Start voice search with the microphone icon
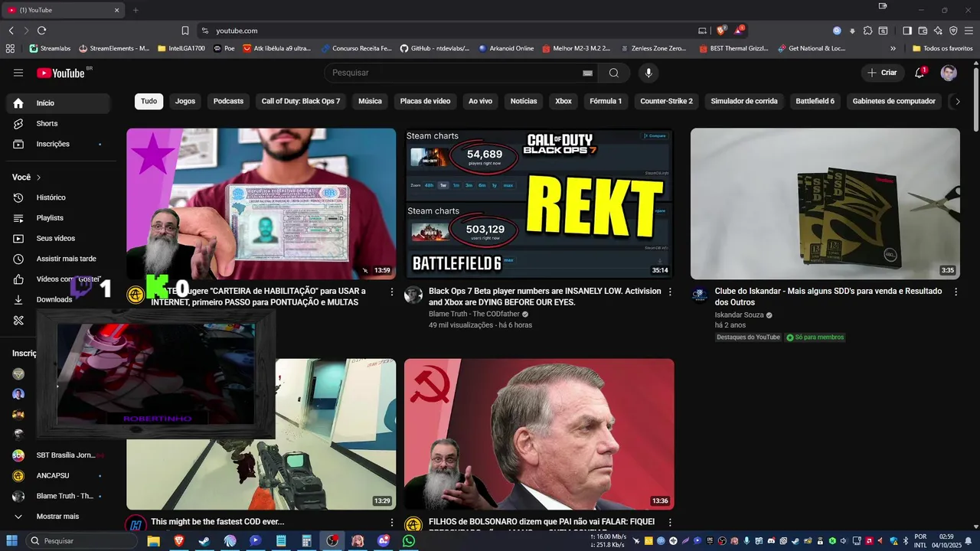Viewport: 980px width, 551px height. pyautogui.click(x=648, y=73)
